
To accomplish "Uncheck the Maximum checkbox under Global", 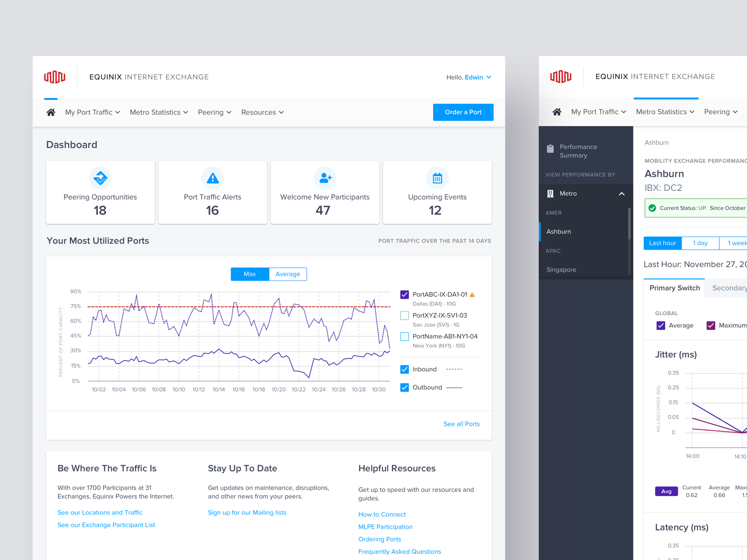I will coord(711,325).
